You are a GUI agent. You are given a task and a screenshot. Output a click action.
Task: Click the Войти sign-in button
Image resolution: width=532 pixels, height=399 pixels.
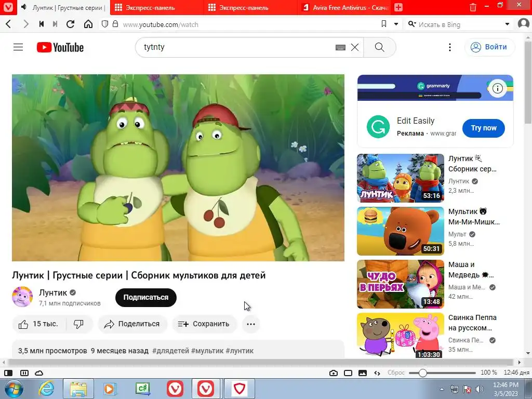pos(489,47)
